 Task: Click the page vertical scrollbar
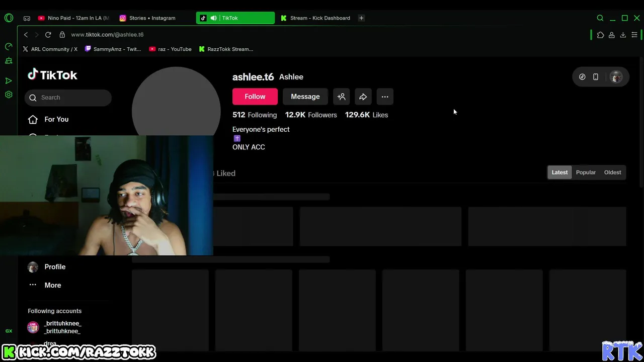pyautogui.click(x=641, y=122)
